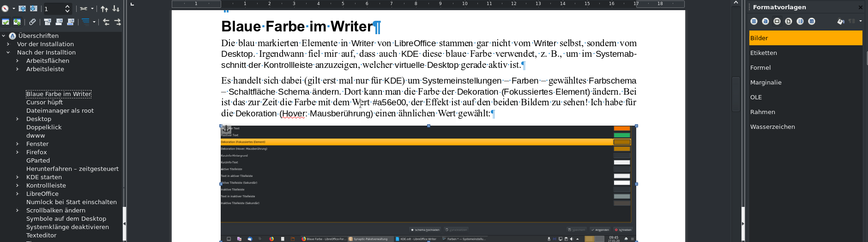Image resolution: width=868 pixels, height=242 pixels.
Task: Click the Drag Mode link icon
Action: point(84,9)
